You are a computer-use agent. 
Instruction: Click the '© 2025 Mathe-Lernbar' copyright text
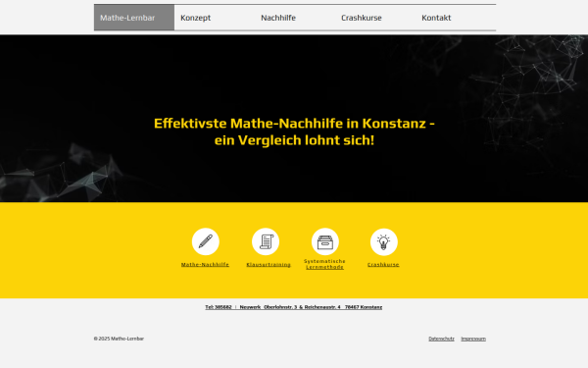click(119, 339)
